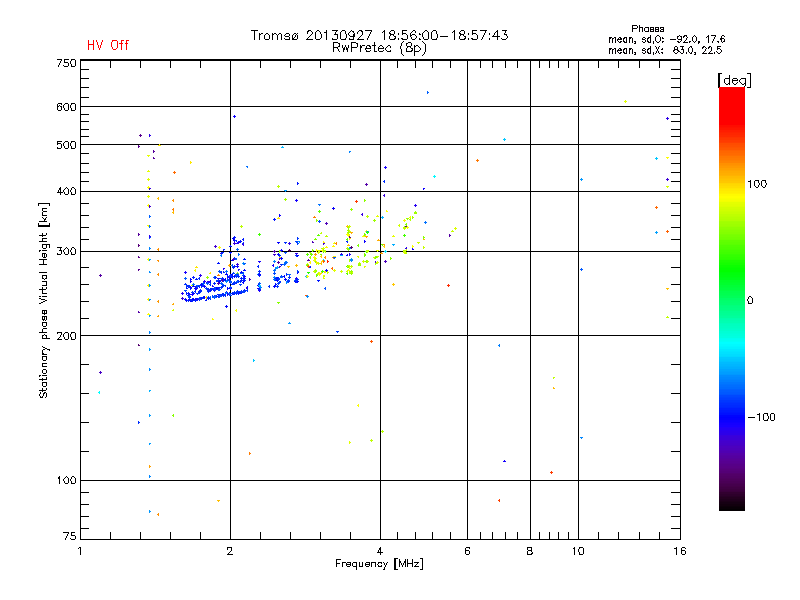Click the 'Stationary phase Virtual Height [km]' axis label
Viewport: 800px width, 600px height.
43,300
